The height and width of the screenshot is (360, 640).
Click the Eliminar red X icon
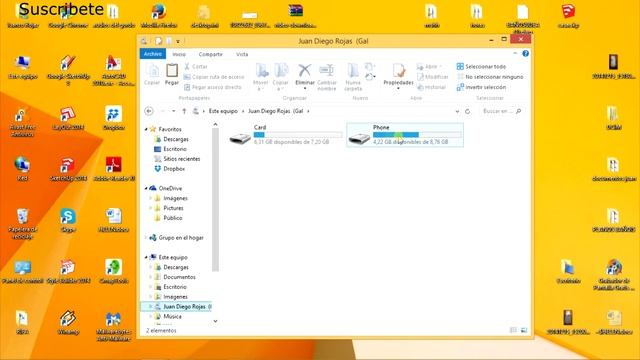[x=304, y=71]
